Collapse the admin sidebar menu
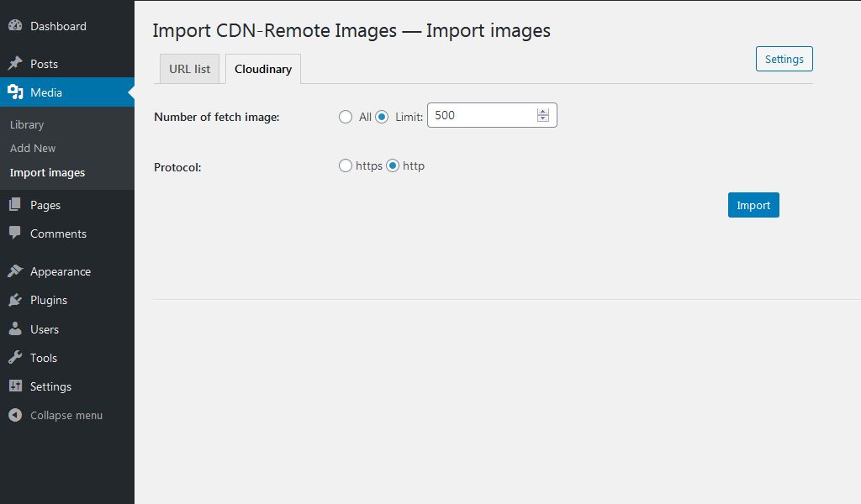The image size is (861, 504). [x=55, y=416]
